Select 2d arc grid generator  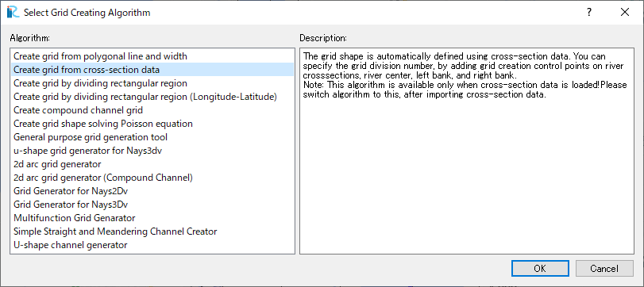pos(152,164)
